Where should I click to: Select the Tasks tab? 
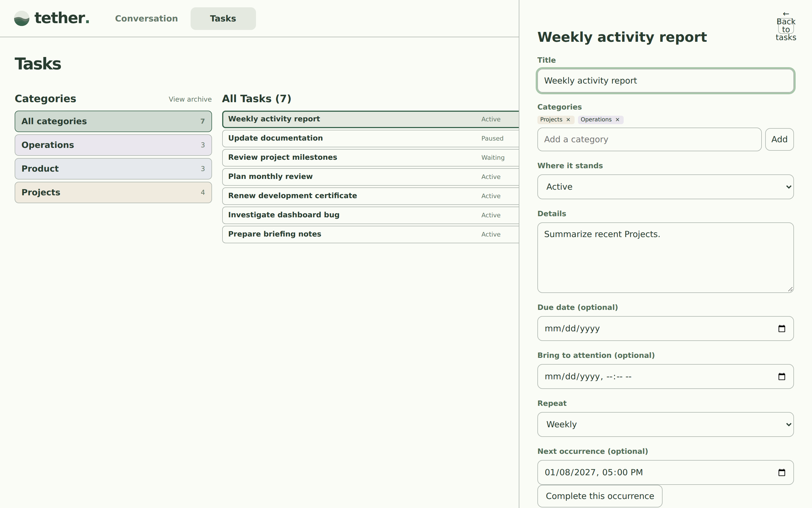223,18
